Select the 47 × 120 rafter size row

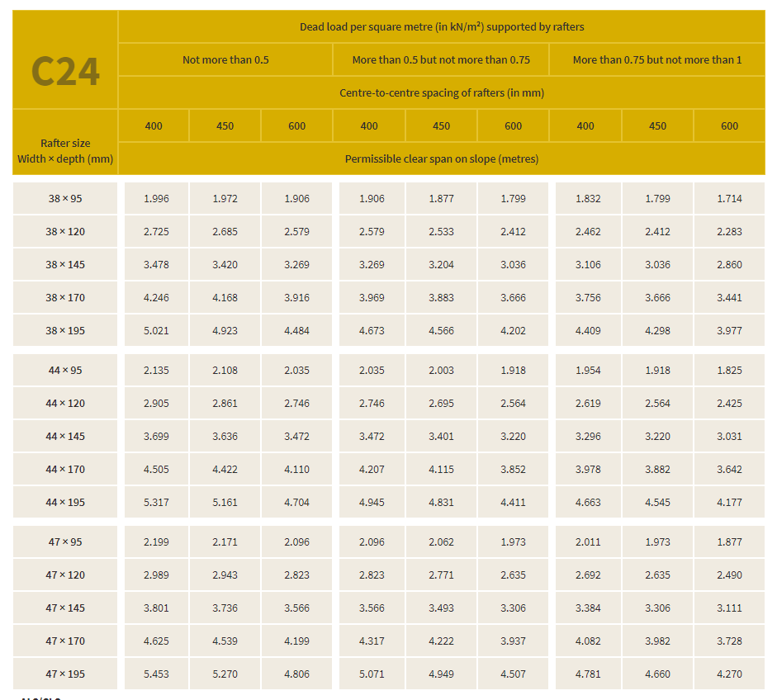(65, 575)
